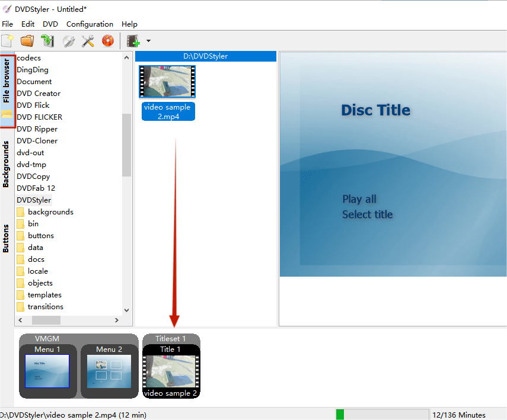Click the red Burn DVD icon
507x420 pixels.
pyautogui.click(x=107, y=41)
